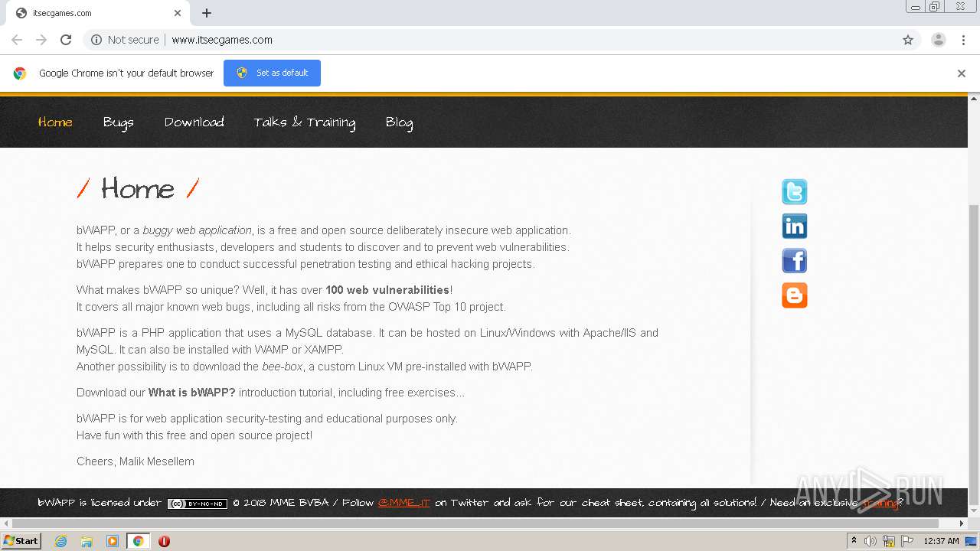
Task: Click the 100 web vulnerabilities text
Action: pyautogui.click(x=387, y=290)
